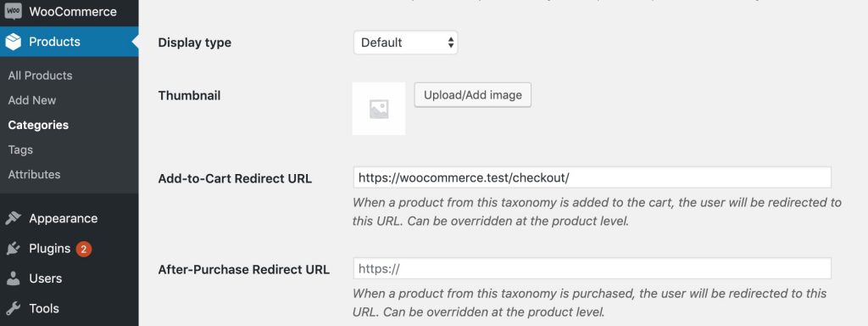Screen dimensions: 868x326
Task: Click the Tools wrench icon
Action: [13, 308]
